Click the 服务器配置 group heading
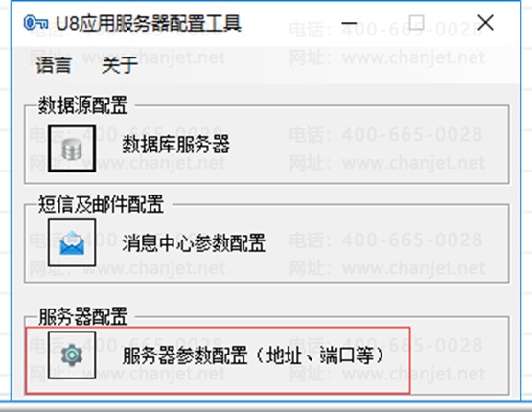The width and height of the screenshot is (532, 412). [82, 316]
